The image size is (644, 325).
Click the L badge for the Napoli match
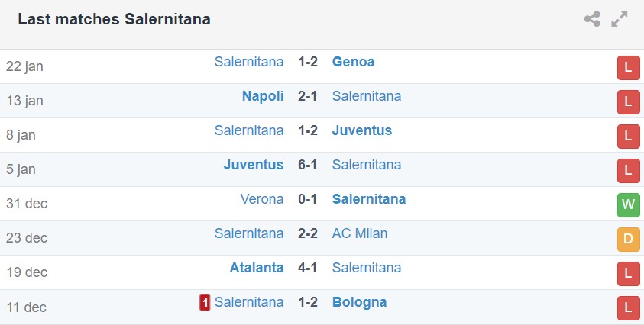click(627, 101)
